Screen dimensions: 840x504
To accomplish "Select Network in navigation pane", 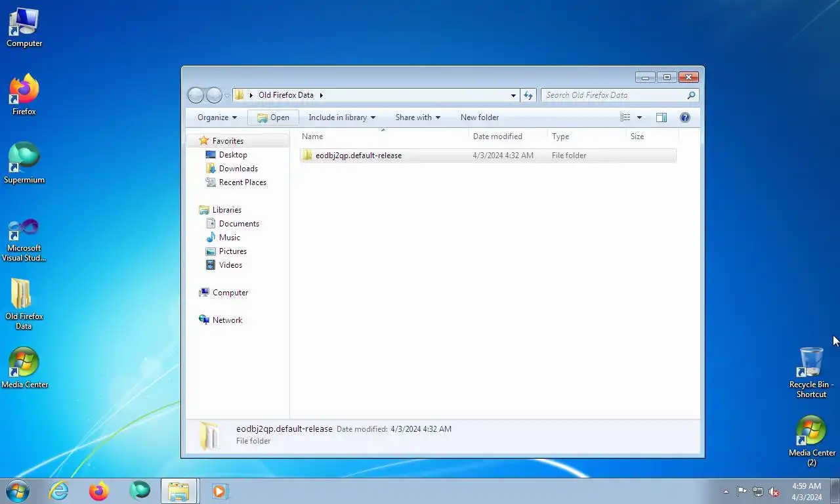I will pyautogui.click(x=227, y=320).
